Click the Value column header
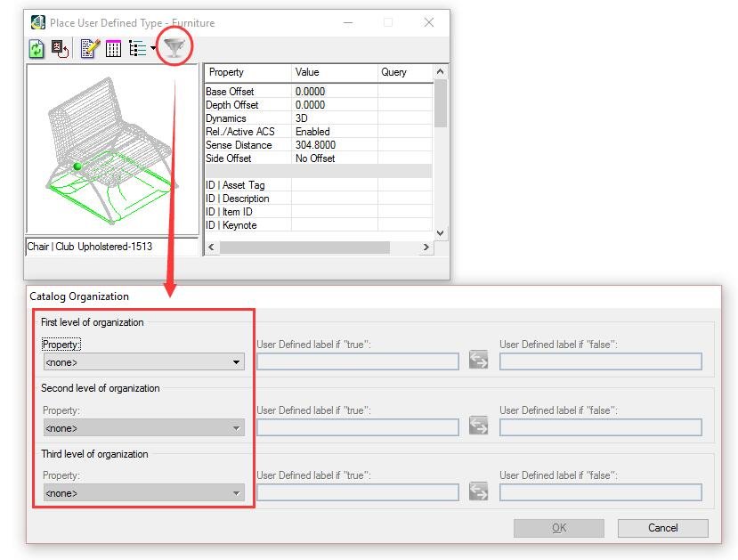This screenshot has width=738, height=560. pyautogui.click(x=335, y=72)
